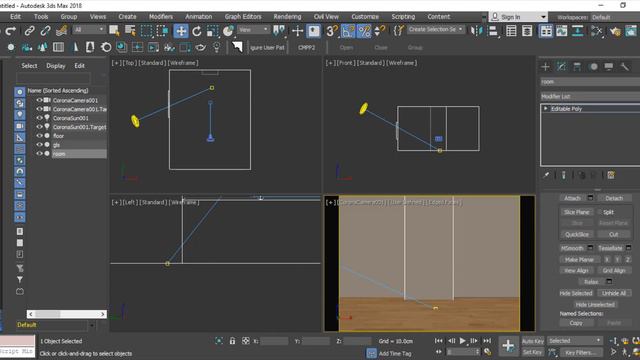This screenshot has height=360, width=640.
Task: Open the Layer Explorer icon
Action: tap(527, 31)
